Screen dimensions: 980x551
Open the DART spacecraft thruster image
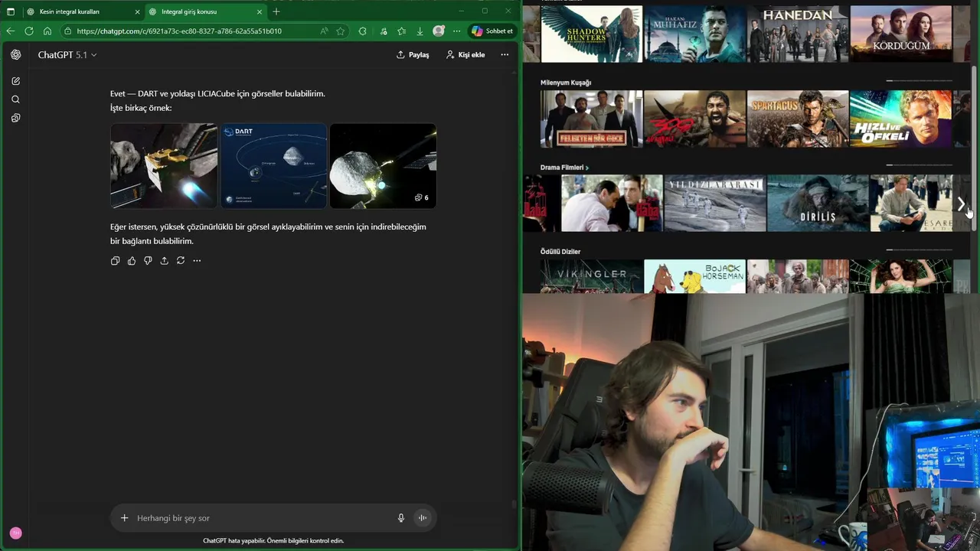pos(164,166)
